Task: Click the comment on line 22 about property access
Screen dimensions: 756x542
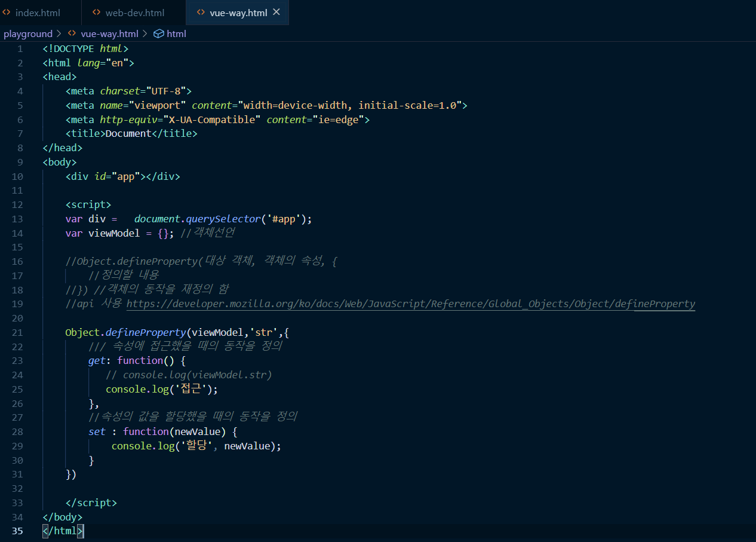Action: [185, 346]
